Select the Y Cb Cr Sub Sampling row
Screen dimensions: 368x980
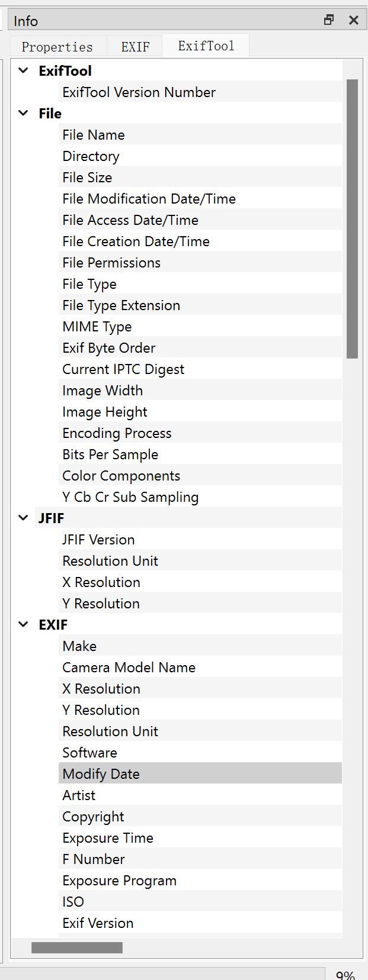click(x=130, y=497)
